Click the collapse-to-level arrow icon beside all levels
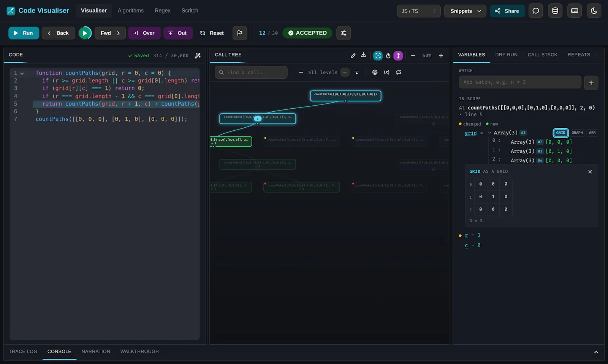Image resolution: width=608 pixels, height=364 pixels. click(357, 72)
